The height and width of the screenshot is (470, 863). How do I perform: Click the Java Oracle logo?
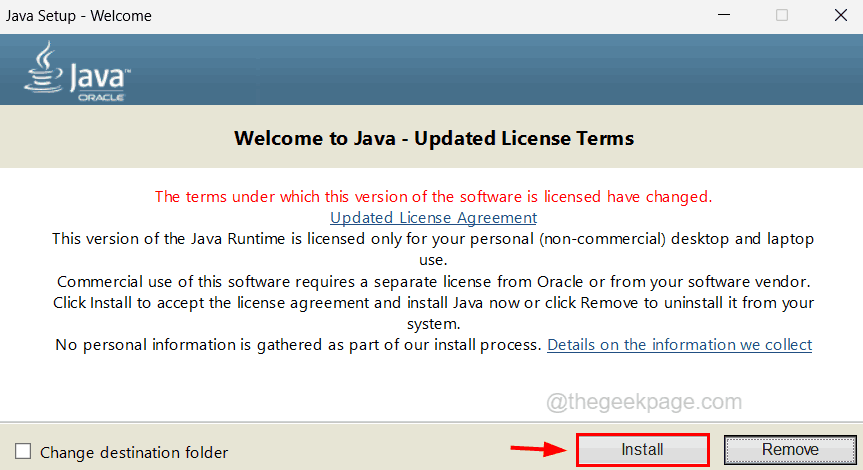pos(77,71)
